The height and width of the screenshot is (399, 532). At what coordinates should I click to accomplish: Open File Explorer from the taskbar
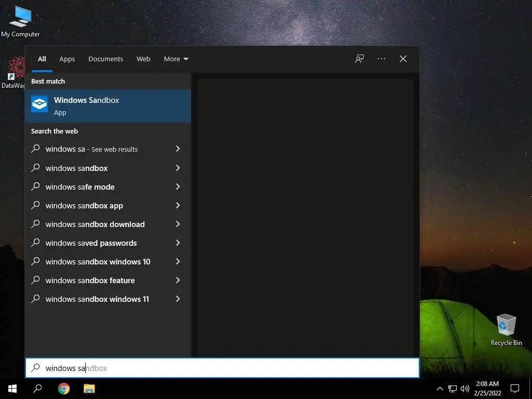pos(89,389)
